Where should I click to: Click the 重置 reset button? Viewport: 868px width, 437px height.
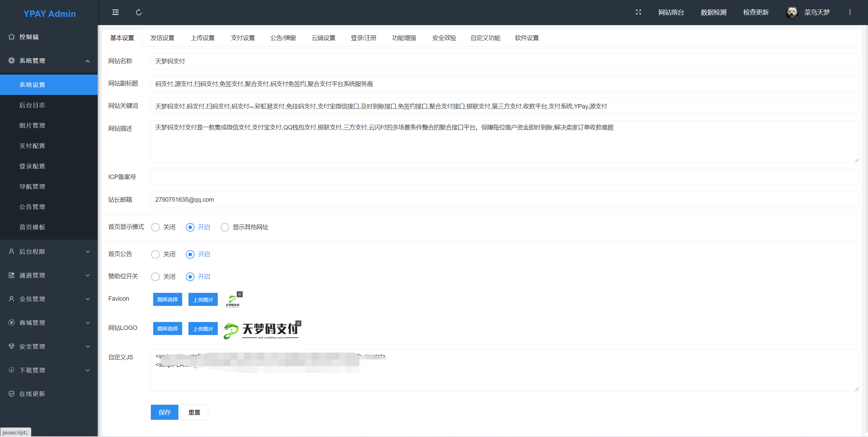(194, 412)
